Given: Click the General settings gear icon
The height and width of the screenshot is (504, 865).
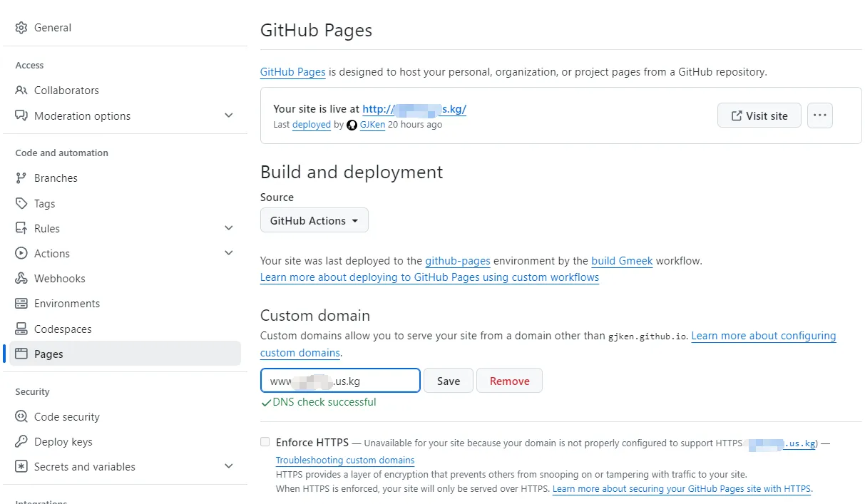Looking at the screenshot, I should coord(21,28).
